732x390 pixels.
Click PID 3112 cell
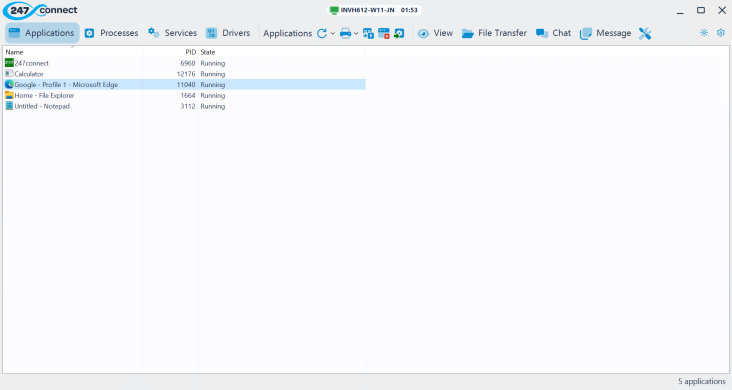188,106
